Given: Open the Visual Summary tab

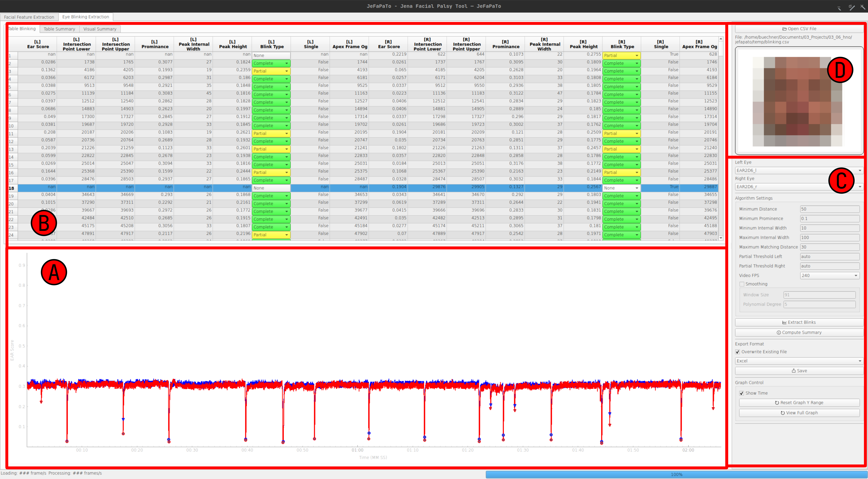Looking at the screenshot, I should click(x=100, y=29).
